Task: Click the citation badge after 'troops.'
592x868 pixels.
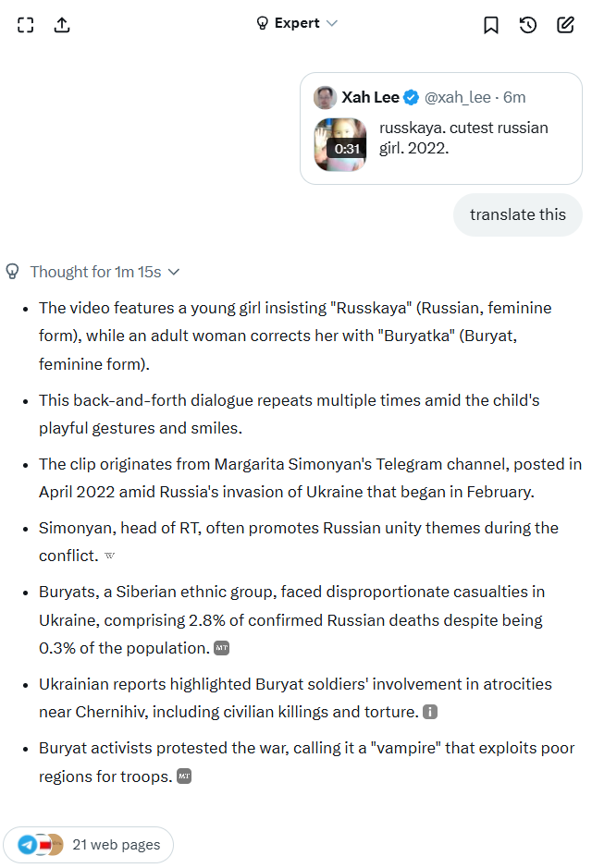Action: click(184, 776)
